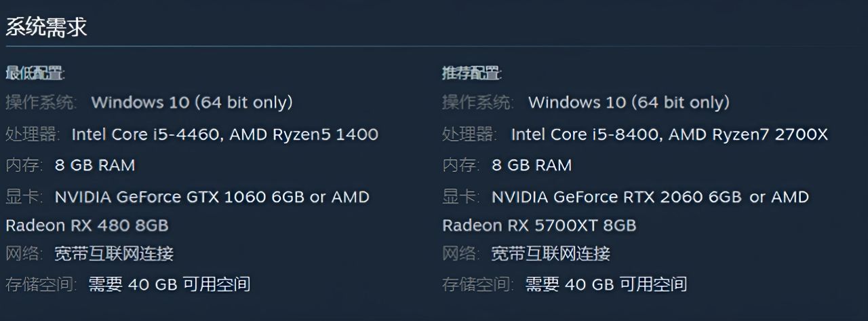Click 需要 40 GB 可用空间 under recommended
Screen dimensions: 868x321
tap(606, 284)
